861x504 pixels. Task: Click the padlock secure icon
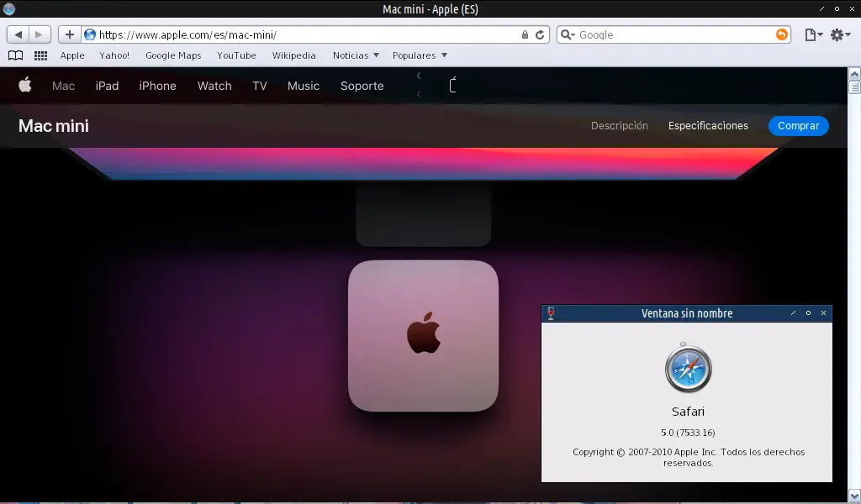(x=525, y=34)
